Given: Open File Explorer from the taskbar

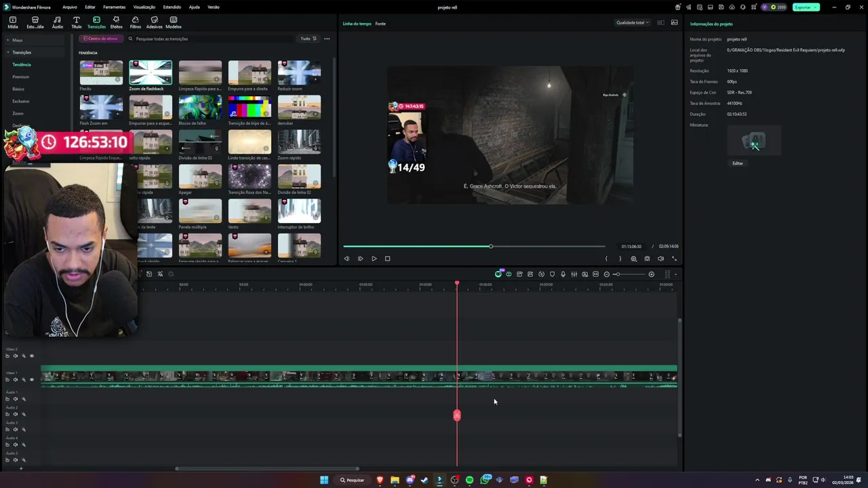Looking at the screenshot, I should (x=395, y=480).
